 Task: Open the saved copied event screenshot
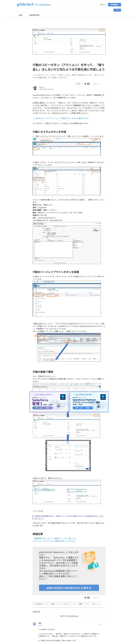(67, 492)
